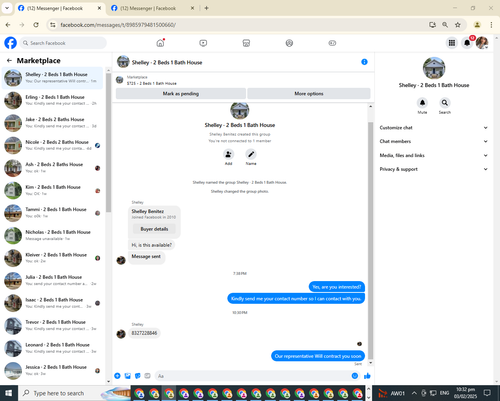This screenshot has height=401, width=500.
Task: Click the phone number message 8327228846
Action: pos(144,333)
